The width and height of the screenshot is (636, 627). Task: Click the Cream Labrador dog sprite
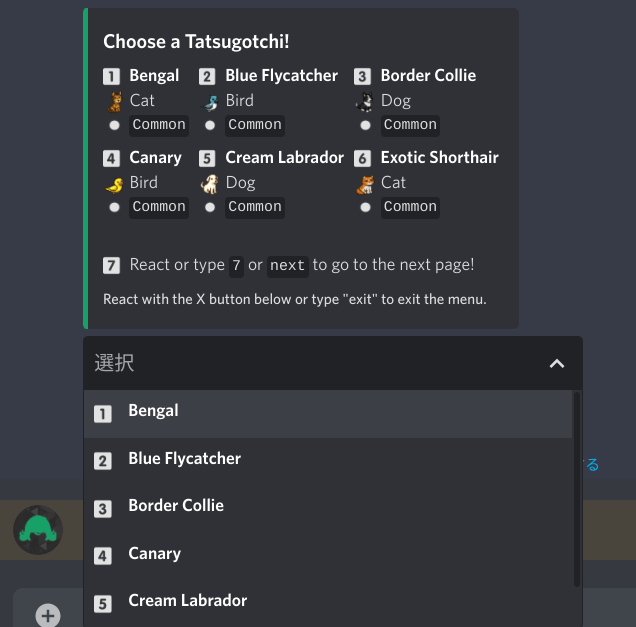click(x=210, y=184)
